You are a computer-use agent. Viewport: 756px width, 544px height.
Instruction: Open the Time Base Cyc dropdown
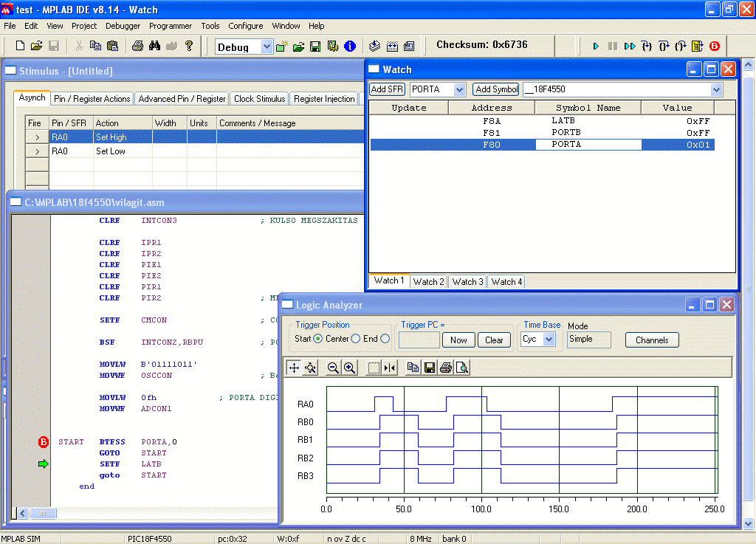[x=549, y=340]
